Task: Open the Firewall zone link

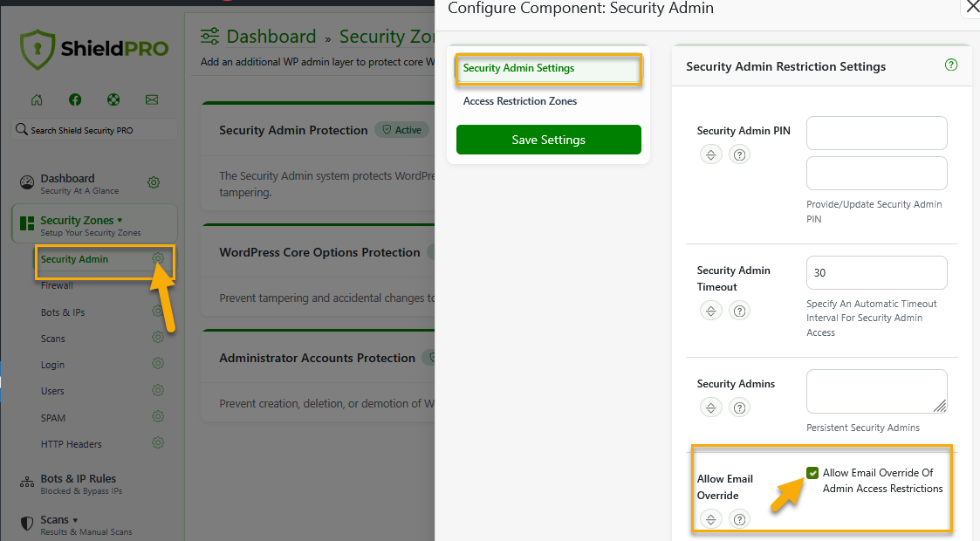Action: coord(57,285)
